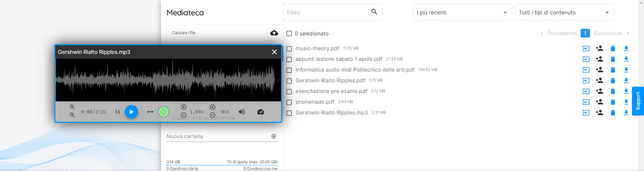The image size is (644, 171).
Task: Tick the checkbox for music-theory.pdf
Action: [x=289, y=49]
